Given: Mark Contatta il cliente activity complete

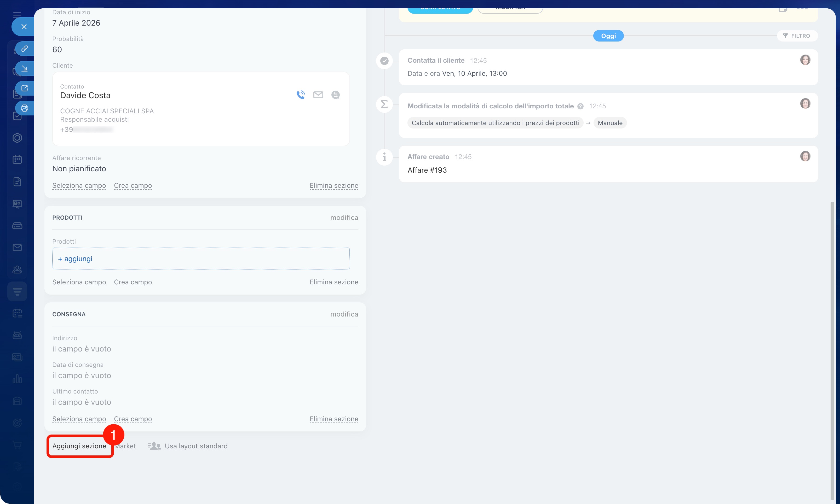Looking at the screenshot, I should point(384,61).
